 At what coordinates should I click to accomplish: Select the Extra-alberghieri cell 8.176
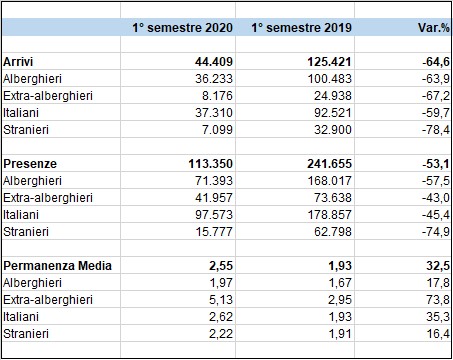178,96
